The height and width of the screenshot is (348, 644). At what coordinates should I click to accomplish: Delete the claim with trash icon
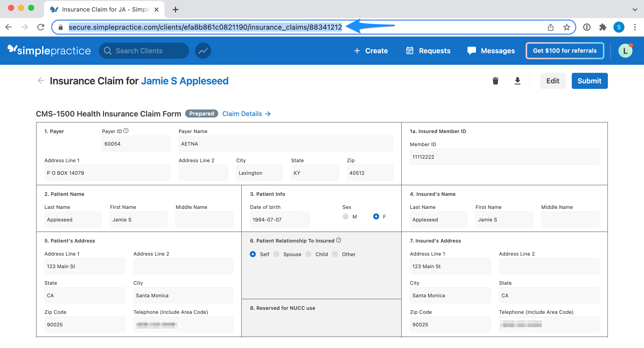click(495, 81)
